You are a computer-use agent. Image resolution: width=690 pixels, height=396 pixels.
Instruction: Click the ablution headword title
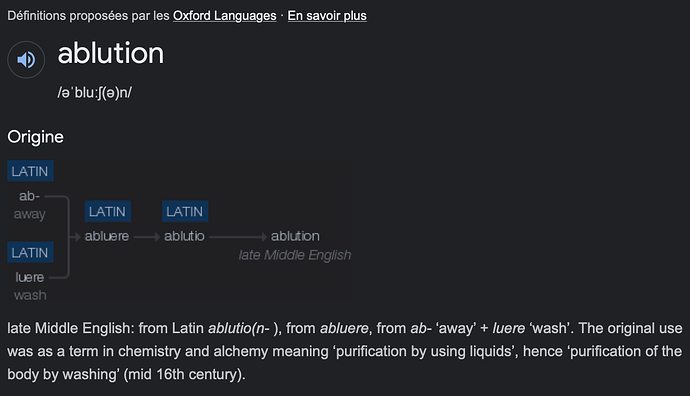pyautogui.click(x=111, y=53)
